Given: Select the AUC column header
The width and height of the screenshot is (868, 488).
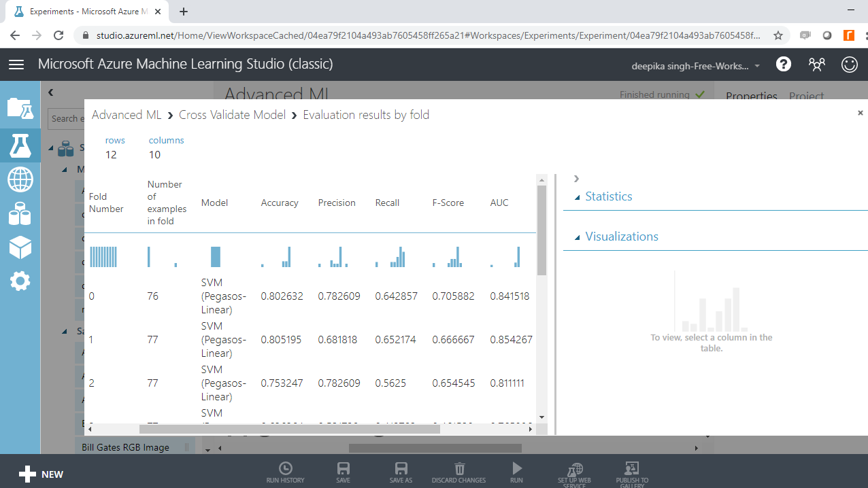Looking at the screenshot, I should tap(499, 203).
